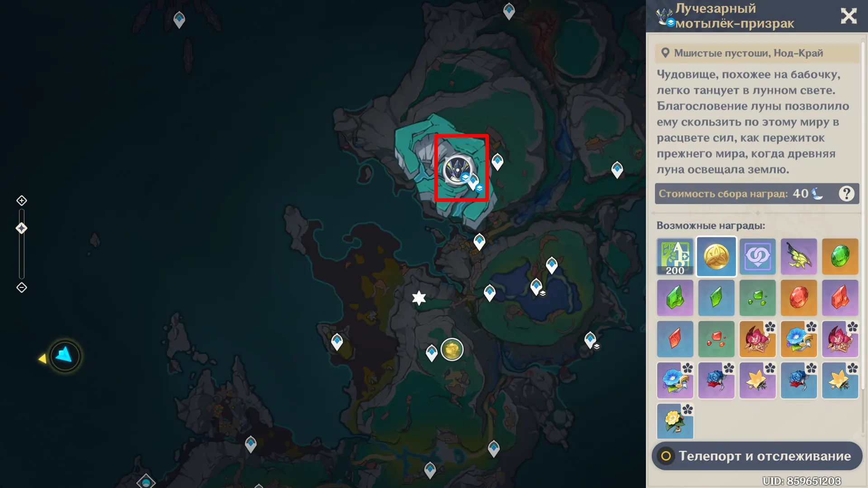Click the player location arrow marker

tap(65, 356)
